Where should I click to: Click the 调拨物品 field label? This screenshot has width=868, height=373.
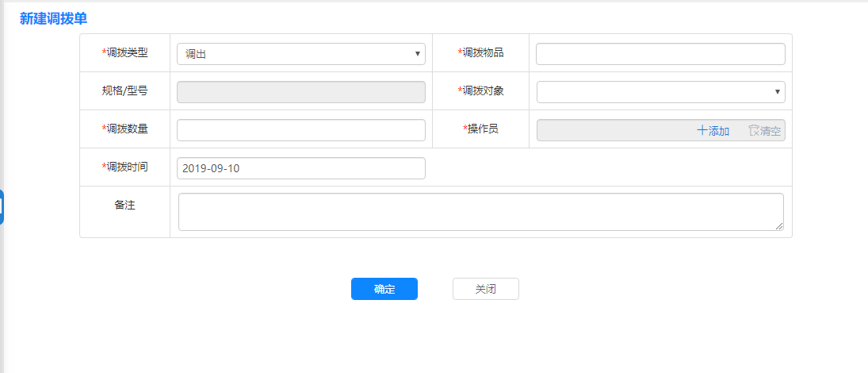click(x=482, y=53)
